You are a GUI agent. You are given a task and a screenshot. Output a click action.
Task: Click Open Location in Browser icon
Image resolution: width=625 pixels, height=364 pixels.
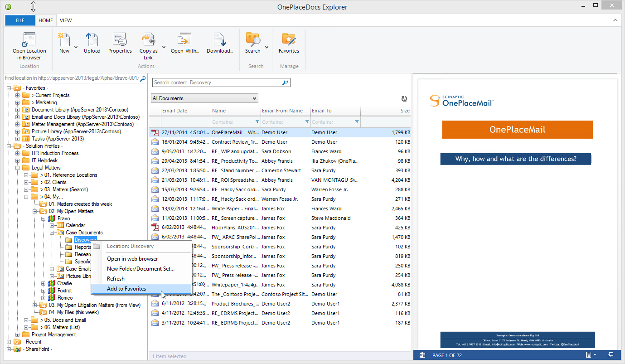click(29, 39)
